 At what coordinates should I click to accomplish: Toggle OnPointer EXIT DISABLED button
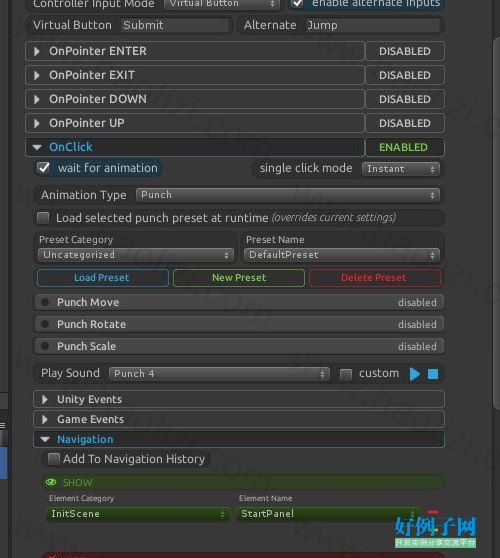[405, 75]
